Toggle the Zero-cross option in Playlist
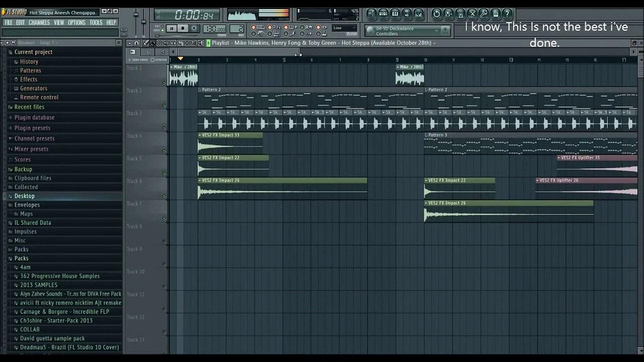This screenshot has width=644, height=362. (138, 60)
